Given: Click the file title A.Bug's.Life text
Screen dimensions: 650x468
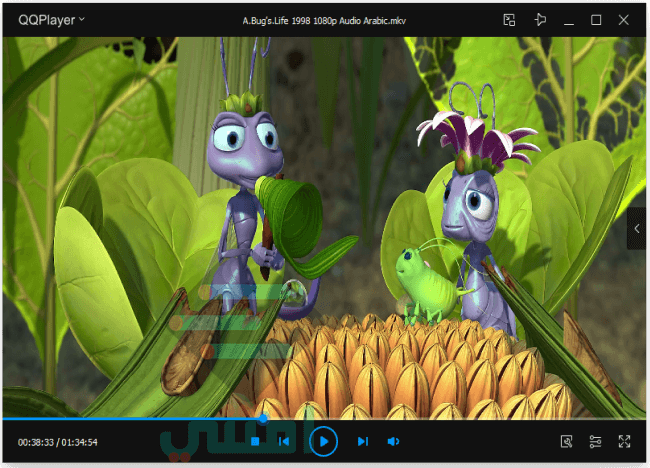Looking at the screenshot, I should click(324, 20).
